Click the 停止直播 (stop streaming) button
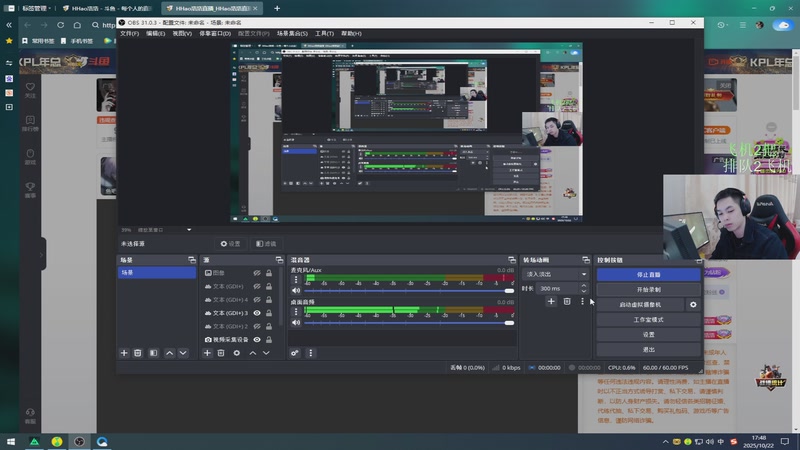The image size is (800, 450). (648, 274)
